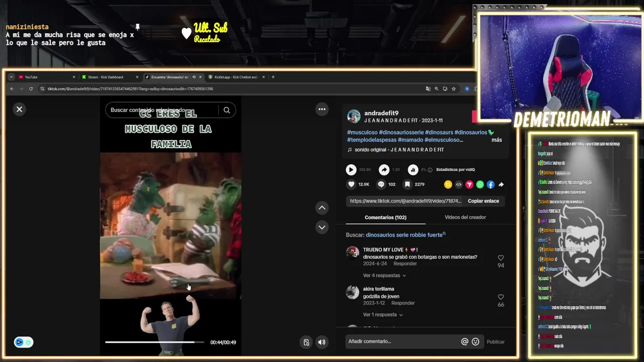Screen dimensions: 644x362
Task: Reply to akira torillama's comment
Action: (403, 303)
